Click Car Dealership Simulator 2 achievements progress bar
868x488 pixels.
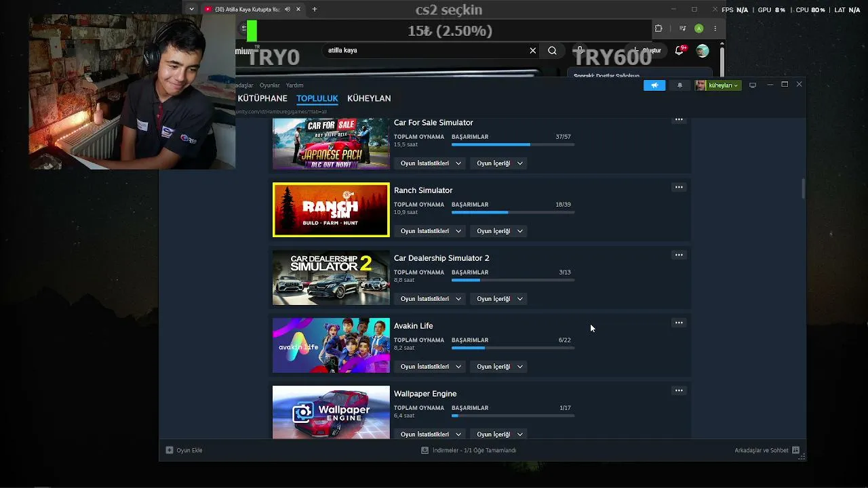pyautogui.click(x=513, y=280)
